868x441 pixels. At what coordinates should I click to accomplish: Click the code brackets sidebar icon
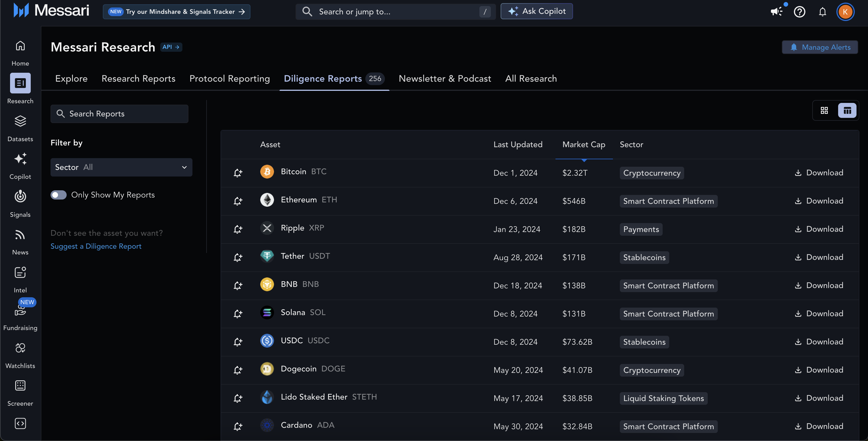click(20, 423)
